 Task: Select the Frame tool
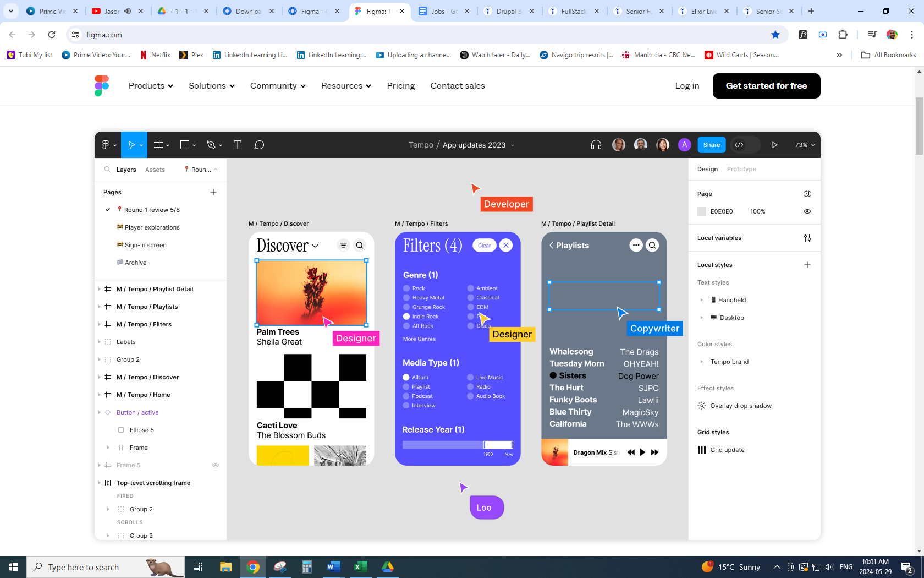point(158,145)
